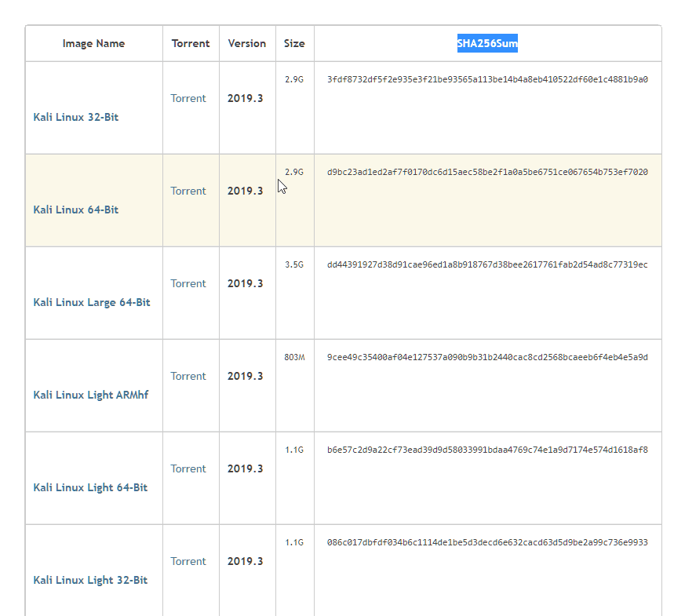This screenshot has width=674, height=616.
Task: Download the torrent for Kali Linux 32-Bit
Action: tap(188, 98)
